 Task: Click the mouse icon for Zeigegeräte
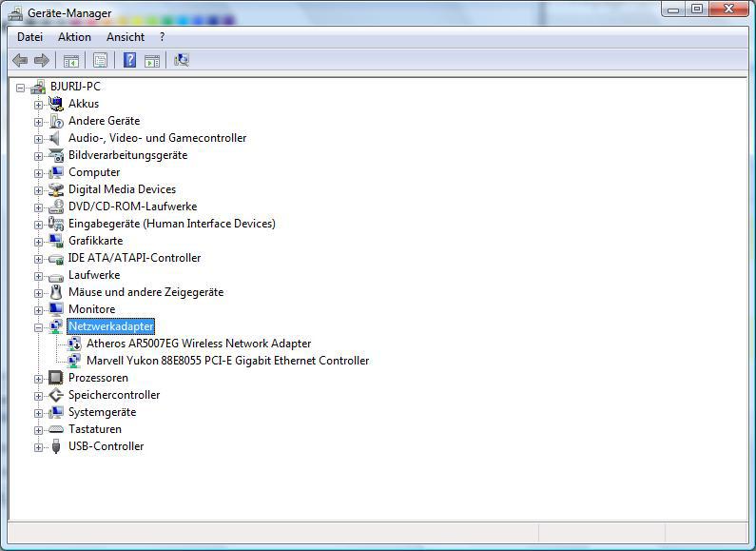[x=56, y=292]
